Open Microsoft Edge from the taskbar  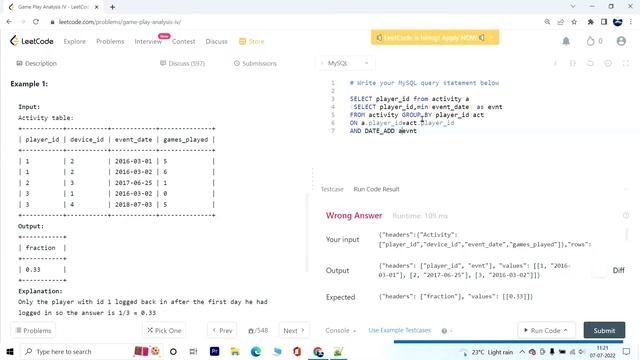(256, 351)
